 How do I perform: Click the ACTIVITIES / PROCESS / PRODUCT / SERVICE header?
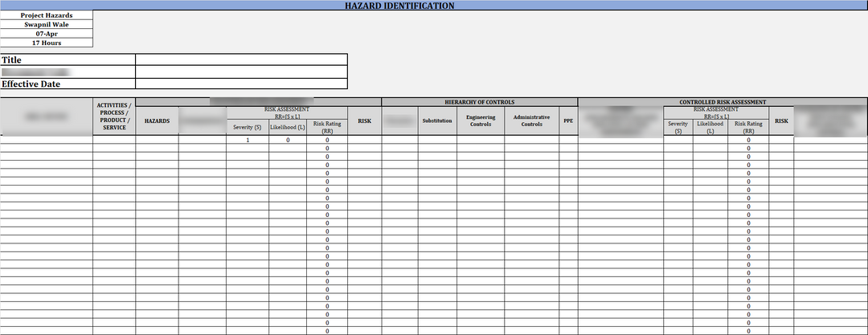click(115, 116)
